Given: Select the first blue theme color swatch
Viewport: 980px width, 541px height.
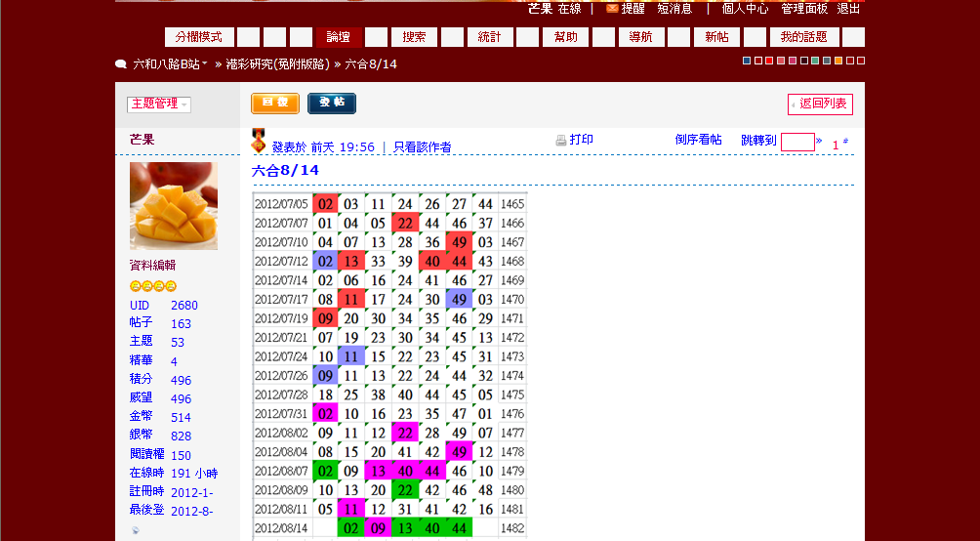Looking at the screenshot, I should (747, 61).
